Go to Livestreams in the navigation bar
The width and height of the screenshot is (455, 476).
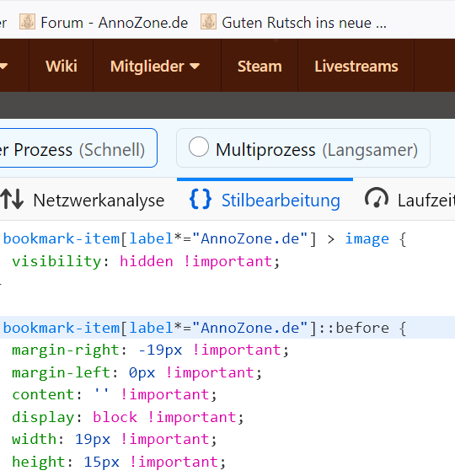click(x=356, y=66)
